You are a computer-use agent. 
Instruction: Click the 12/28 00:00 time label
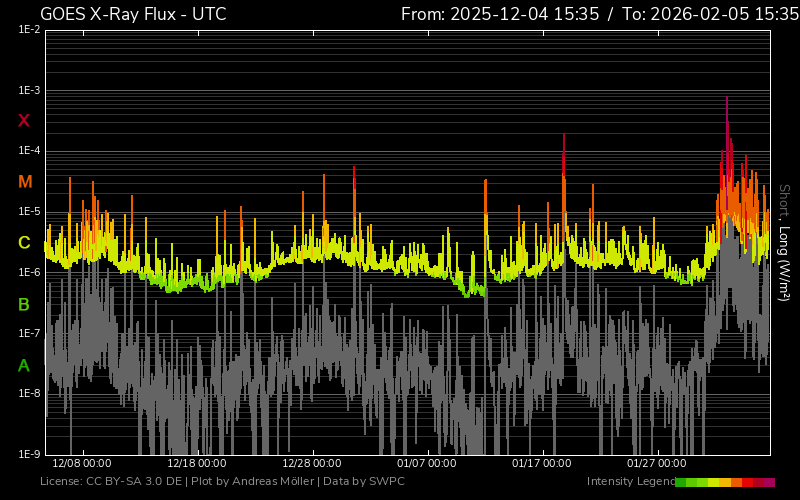[x=312, y=464]
